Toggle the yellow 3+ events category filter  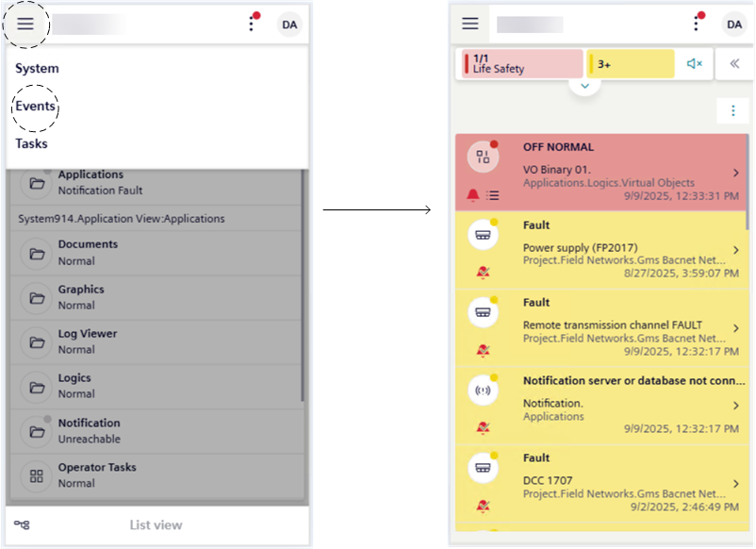click(x=630, y=64)
